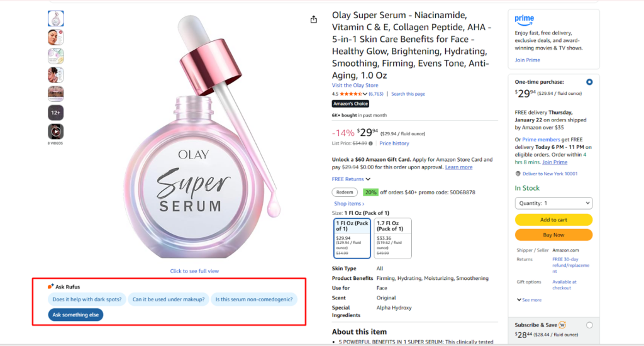Choose the 1.7 Fl Oz size option
The image size is (644, 346).
[x=392, y=238]
